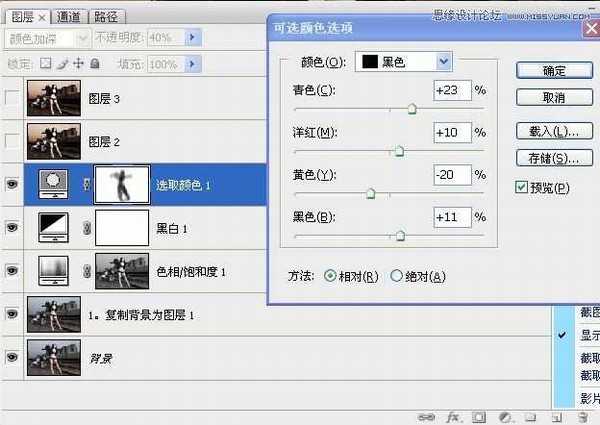Select the 选取颜色 1 adjustment icon

pos(54,184)
